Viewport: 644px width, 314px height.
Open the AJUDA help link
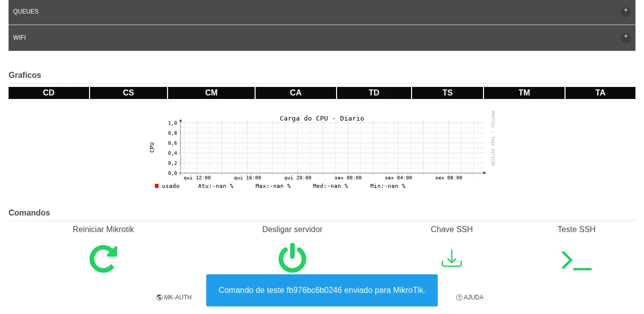click(470, 297)
